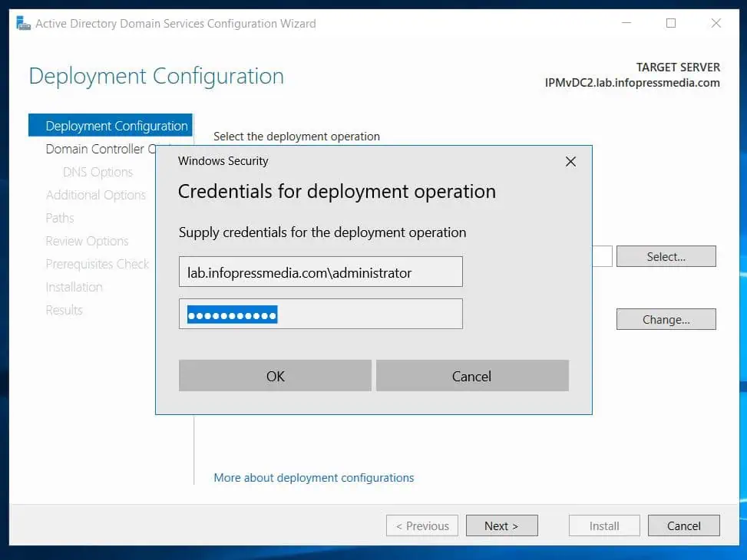Open More about deployment configurations link
This screenshot has width=747, height=560.
tap(313, 478)
